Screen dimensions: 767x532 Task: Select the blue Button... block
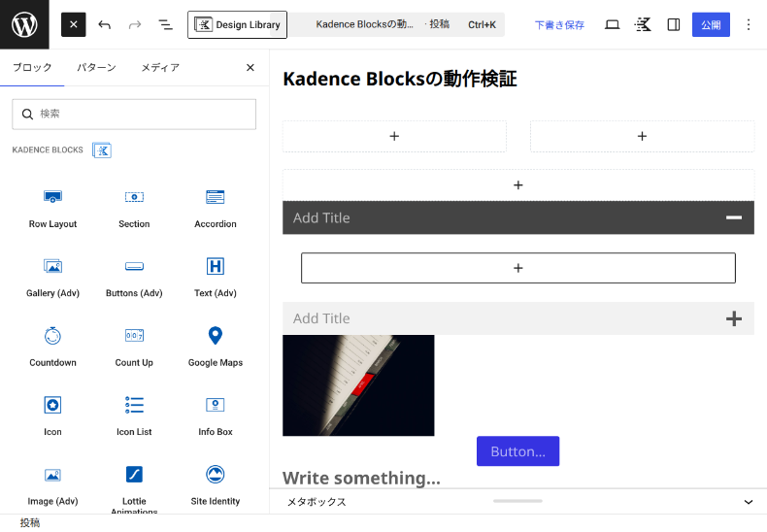tap(518, 451)
